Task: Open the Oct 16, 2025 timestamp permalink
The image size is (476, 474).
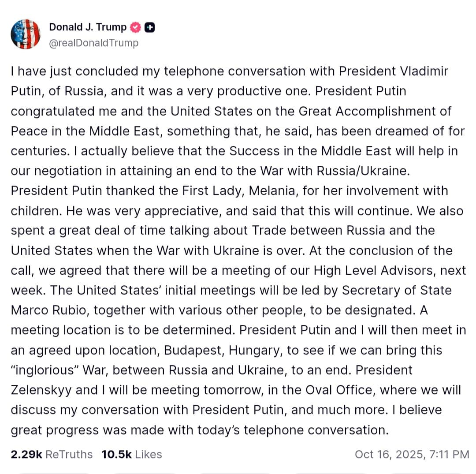Action: (411, 454)
